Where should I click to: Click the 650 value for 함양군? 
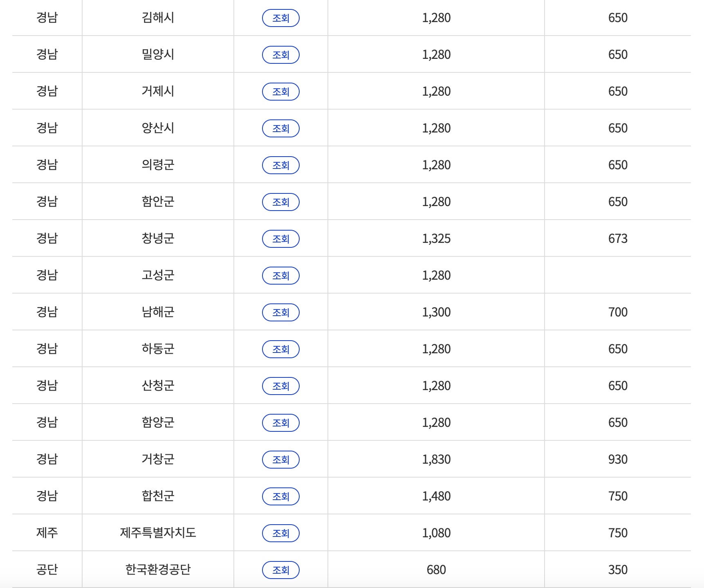click(x=618, y=422)
